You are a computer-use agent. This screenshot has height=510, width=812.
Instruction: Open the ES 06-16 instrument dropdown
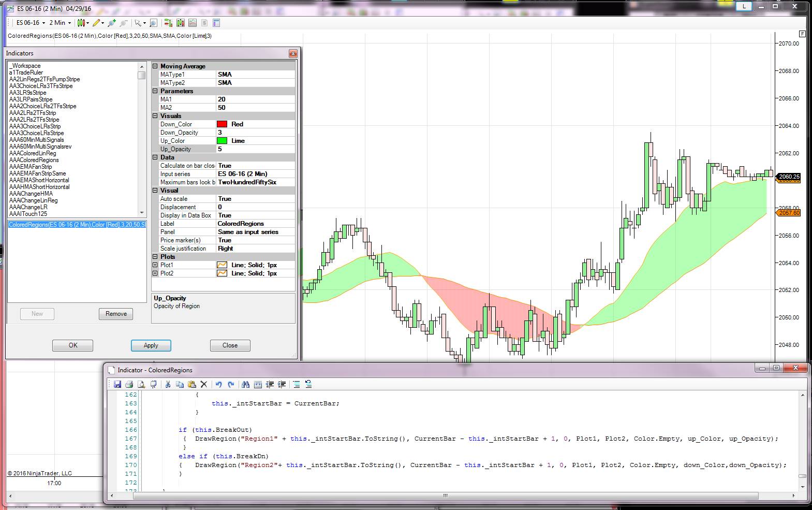point(31,23)
